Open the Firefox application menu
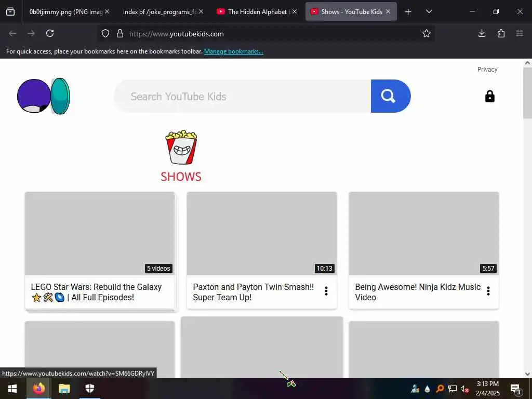532x399 pixels. 520,33
